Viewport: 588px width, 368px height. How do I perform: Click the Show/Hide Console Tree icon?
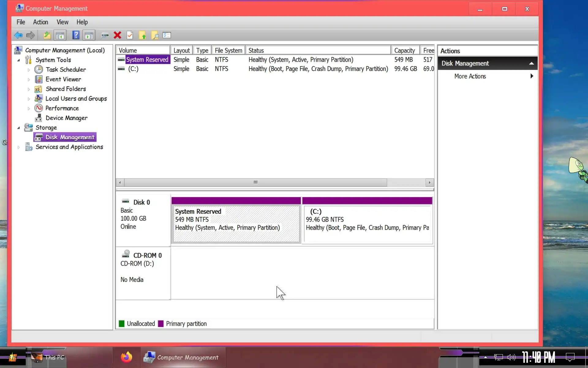(x=60, y=35)
